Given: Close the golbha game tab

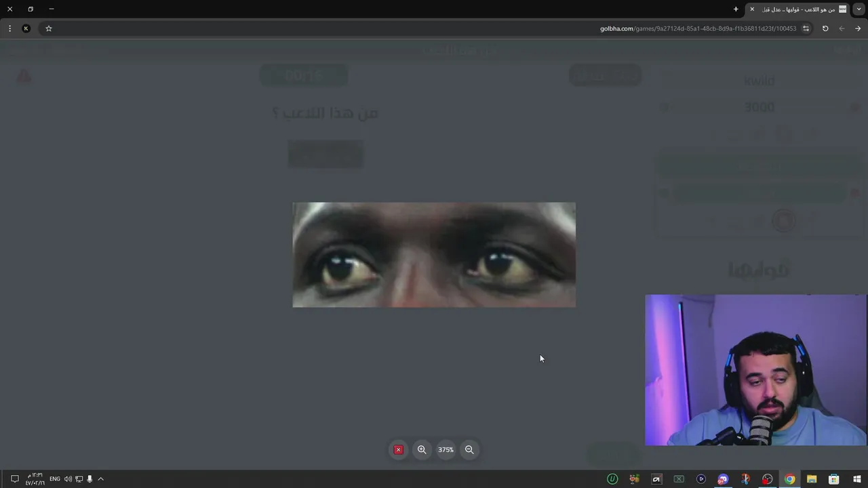Looking at the screenshot, I should [752, 9].
